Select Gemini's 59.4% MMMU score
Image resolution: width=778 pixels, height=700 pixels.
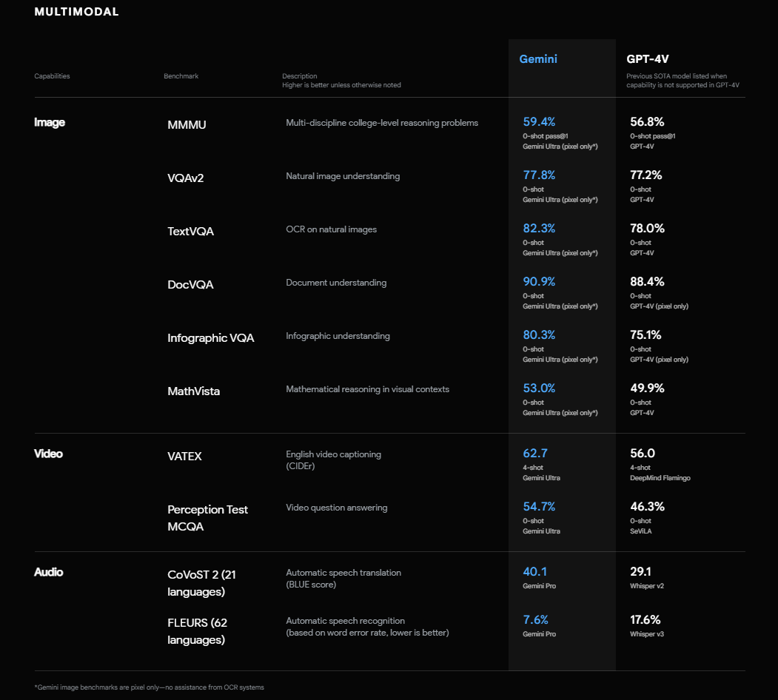click(539, 121)
